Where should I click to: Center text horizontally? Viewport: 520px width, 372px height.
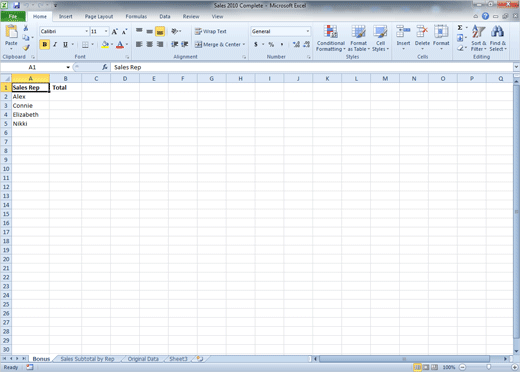point(150,44)
